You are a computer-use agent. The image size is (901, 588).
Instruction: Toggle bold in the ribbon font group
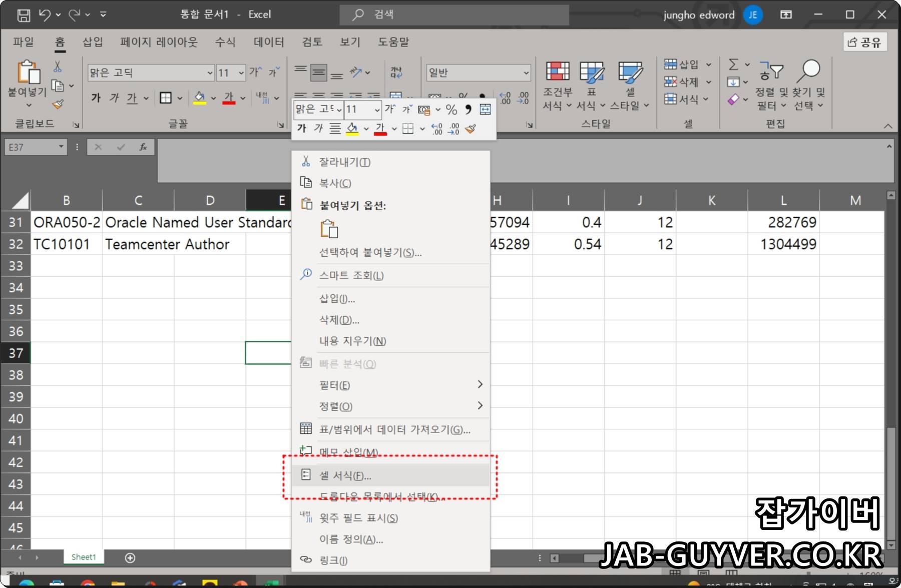[x=96, y=98]
